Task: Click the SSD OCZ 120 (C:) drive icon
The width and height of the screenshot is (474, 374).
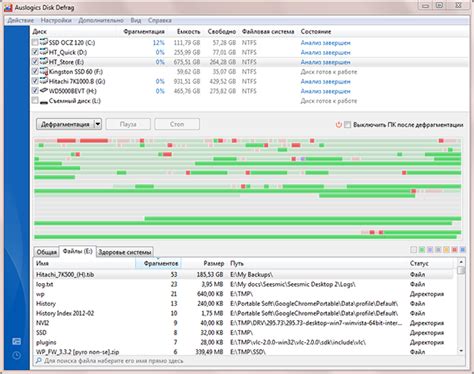Action: 44,42
